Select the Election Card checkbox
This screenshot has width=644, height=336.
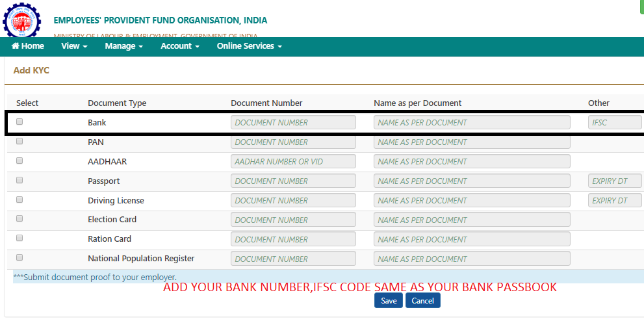point(19,218)
